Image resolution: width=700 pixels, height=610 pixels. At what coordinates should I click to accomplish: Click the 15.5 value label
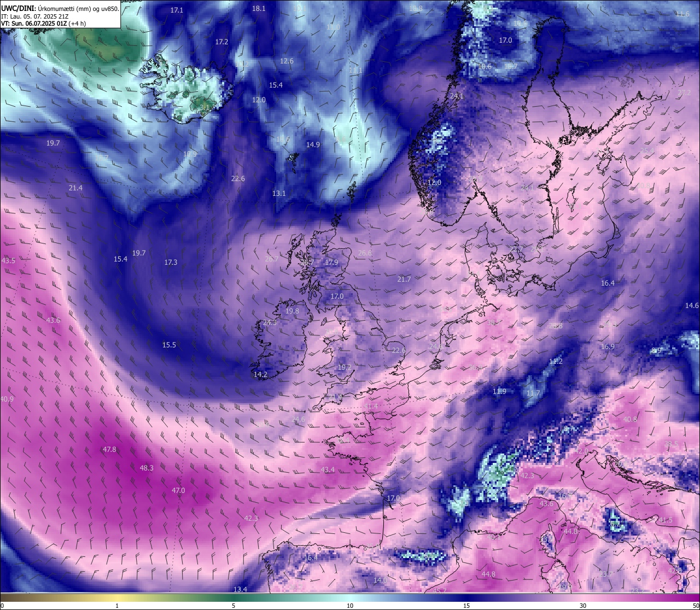169,345
